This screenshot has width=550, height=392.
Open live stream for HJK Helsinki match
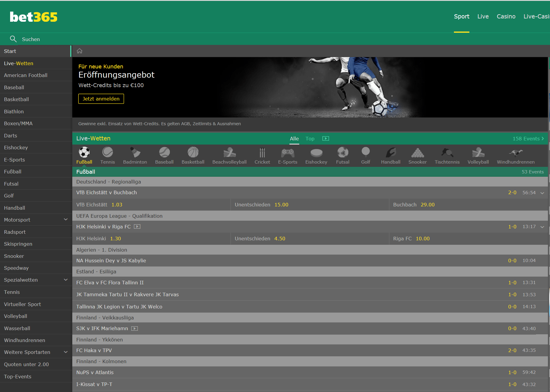tap(137, 227)
